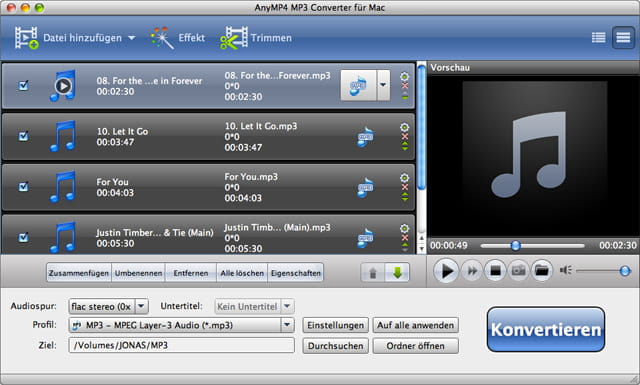Viewport: 640px width, 385px height.
Task: Click the 10. Let It Go music note thumbnail
Action: [63, 136]
